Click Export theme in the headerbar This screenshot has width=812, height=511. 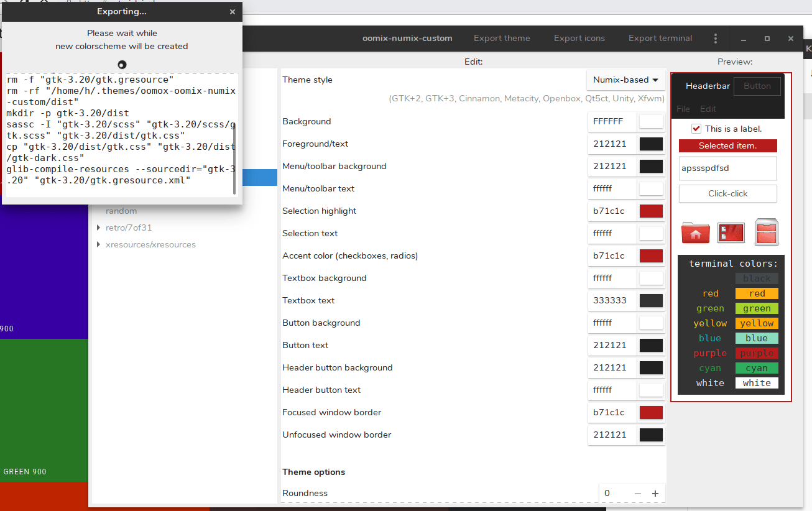[x=502, y=39]
